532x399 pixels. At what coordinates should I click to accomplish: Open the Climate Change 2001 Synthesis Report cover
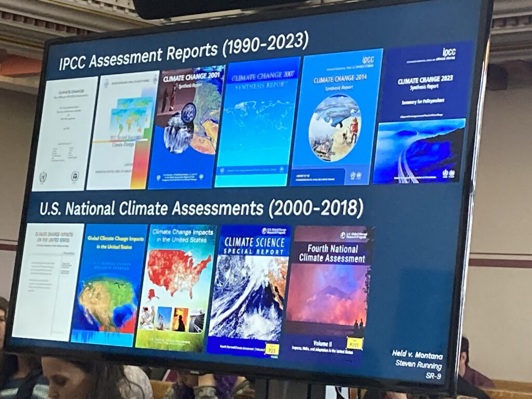click(185, 127)
